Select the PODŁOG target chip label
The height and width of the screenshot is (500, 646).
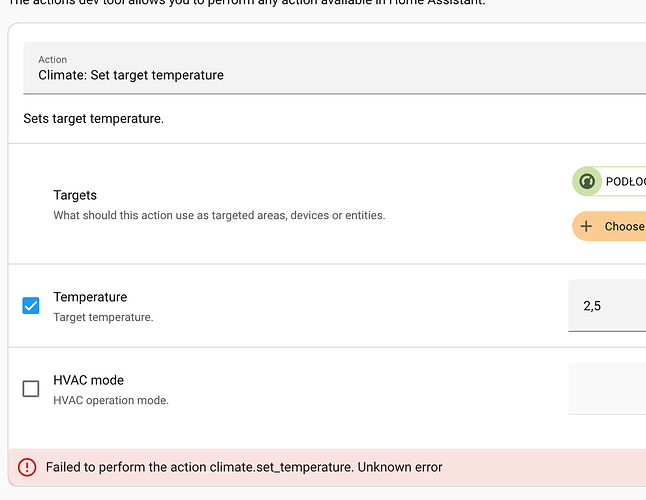pyautogui.click(x=625, y=182)
